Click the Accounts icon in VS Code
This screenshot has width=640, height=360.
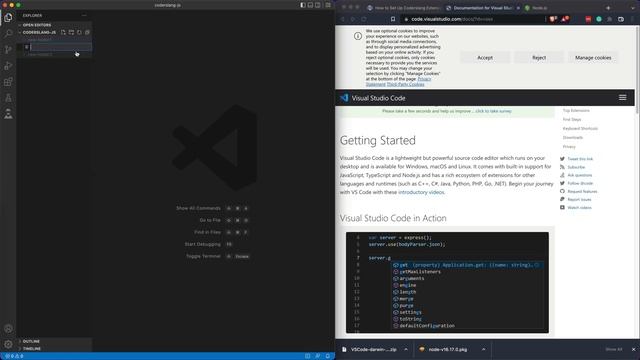[x=8, y=329]
